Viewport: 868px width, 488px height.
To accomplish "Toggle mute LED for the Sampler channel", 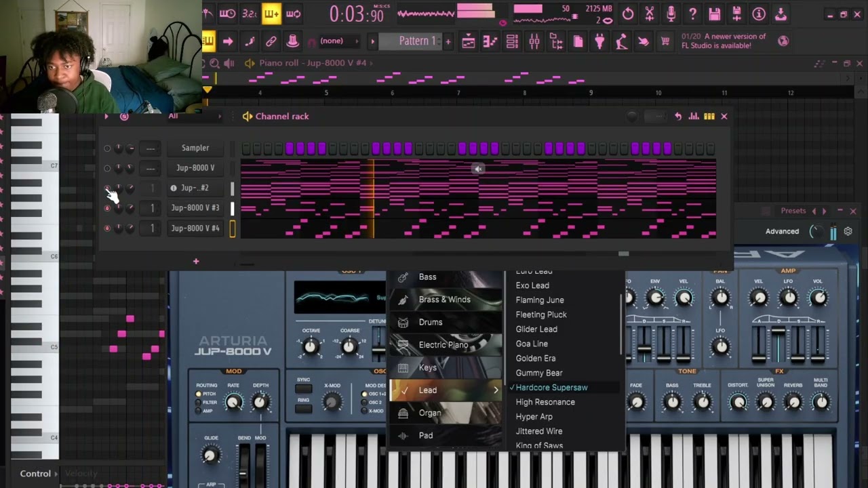I will coord(107,148).
